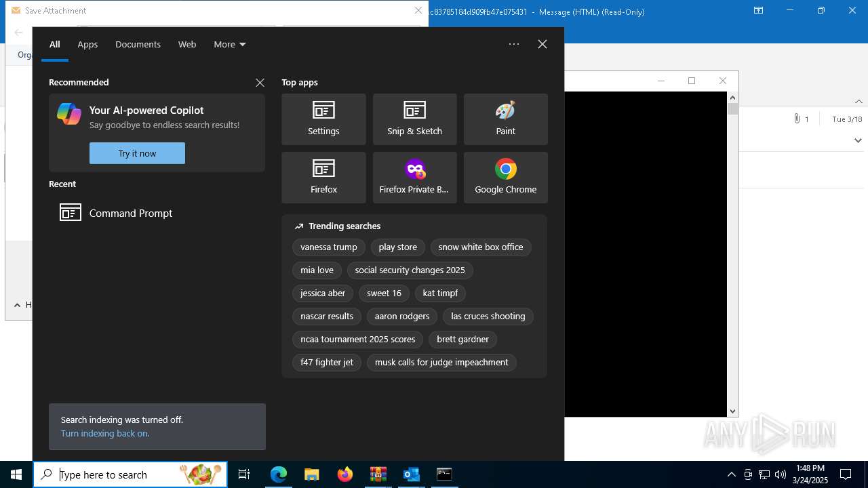The image size is (868, 488).
Task: Click the taskbar clock date
Action: 810,474
